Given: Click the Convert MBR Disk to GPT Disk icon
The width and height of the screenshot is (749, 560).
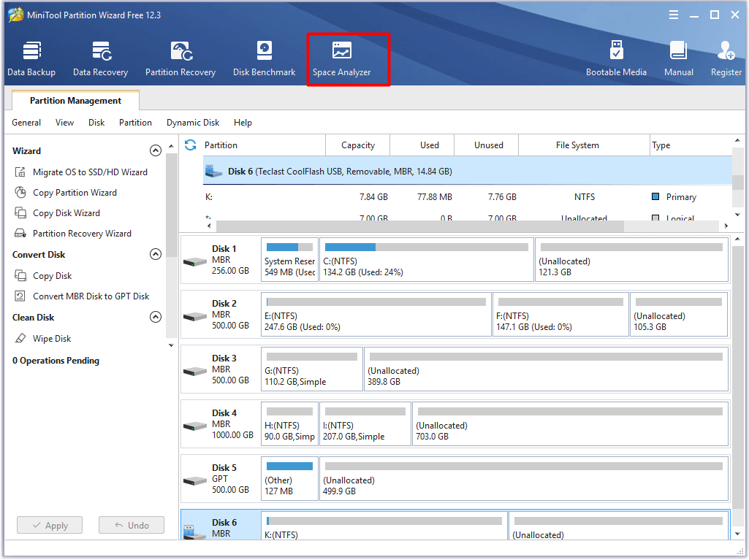Looking at the screenshot, I should (20, 296).
